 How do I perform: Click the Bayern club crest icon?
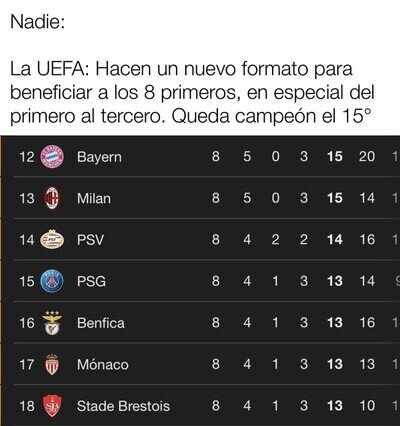(52, 156)
